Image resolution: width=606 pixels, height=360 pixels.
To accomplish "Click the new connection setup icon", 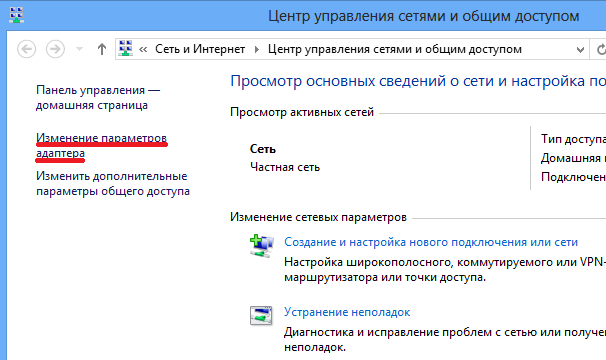I will coord(262,246).
